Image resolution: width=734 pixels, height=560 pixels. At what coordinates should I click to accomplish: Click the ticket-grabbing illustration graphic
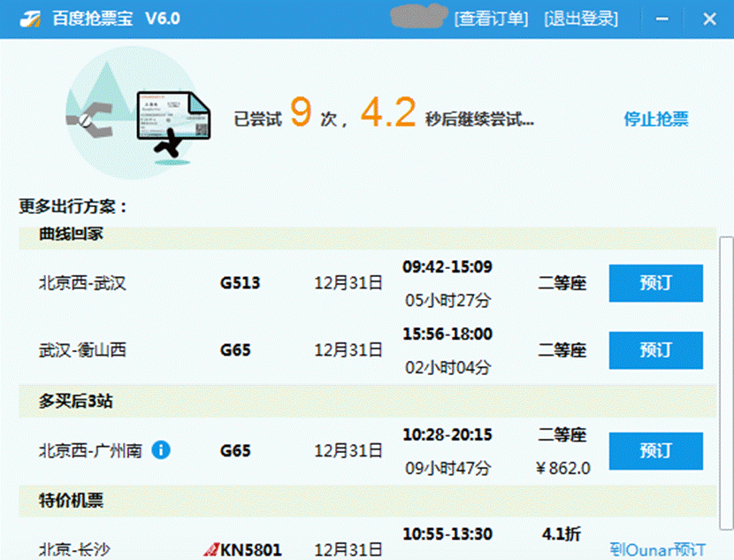(139, 113)
